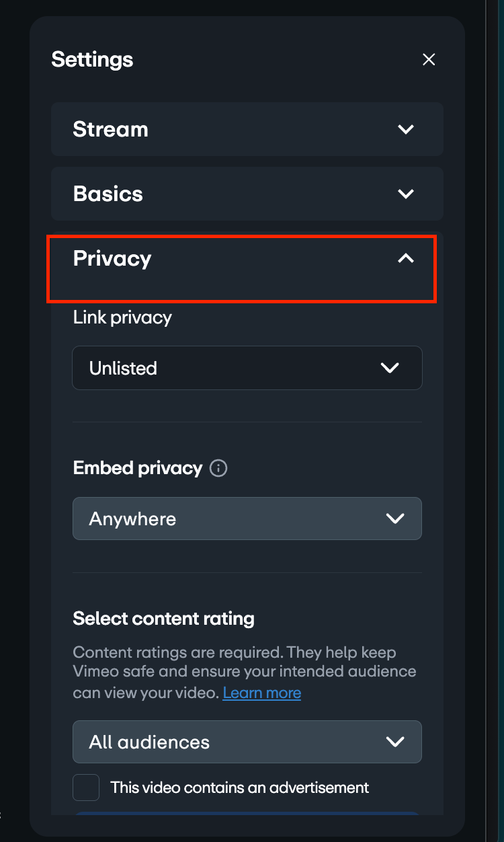Click the chevron on the Unlisted dropdown
This screenshot has height=842, width=504.
(389, 368)
